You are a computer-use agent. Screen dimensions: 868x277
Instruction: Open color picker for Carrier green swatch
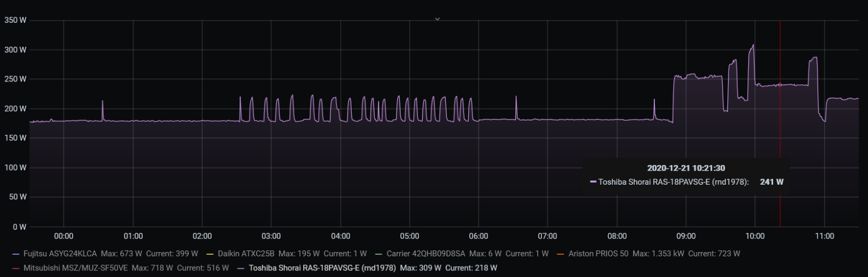[379, 254]
